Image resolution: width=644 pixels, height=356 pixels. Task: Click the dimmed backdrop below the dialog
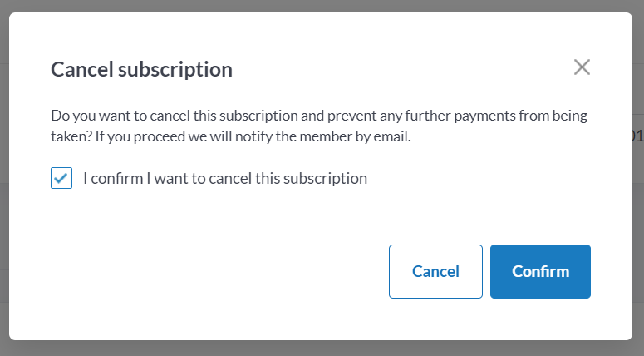click(322, 349)
